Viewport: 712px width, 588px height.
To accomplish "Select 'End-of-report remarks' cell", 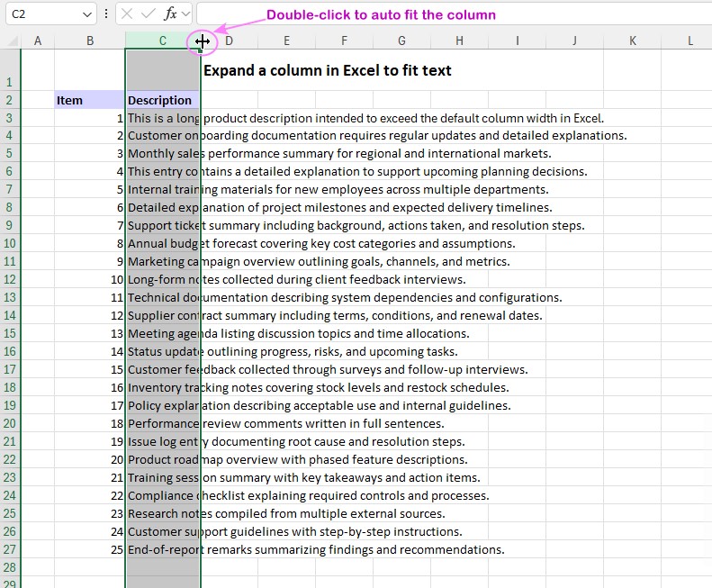I will (163, 549).
